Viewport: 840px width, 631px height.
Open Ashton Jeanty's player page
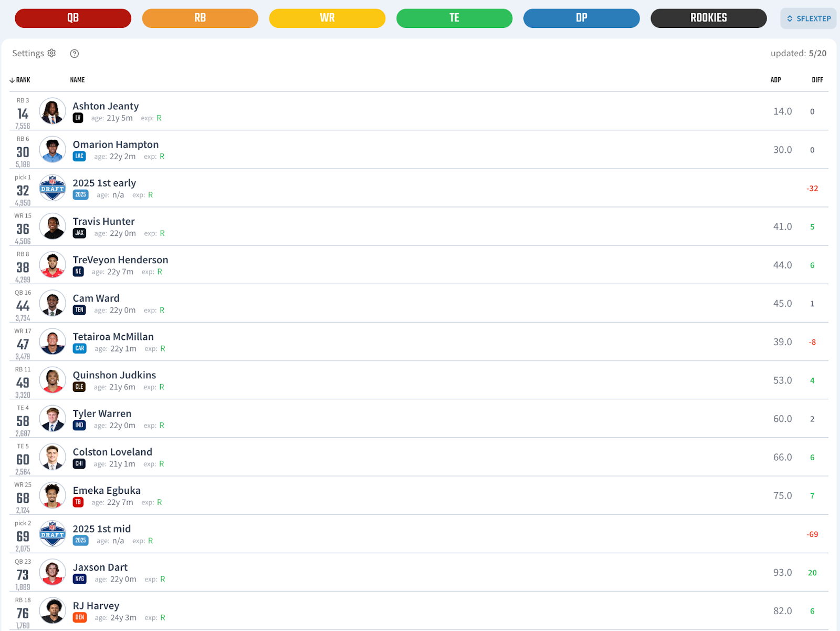click(x=106, y=106)
